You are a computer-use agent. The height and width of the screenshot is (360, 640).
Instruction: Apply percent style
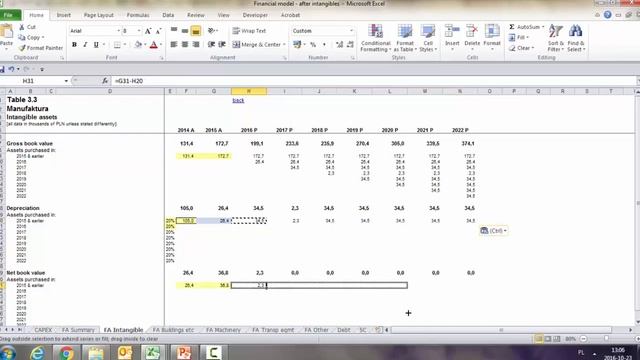[x=313, y=44]
